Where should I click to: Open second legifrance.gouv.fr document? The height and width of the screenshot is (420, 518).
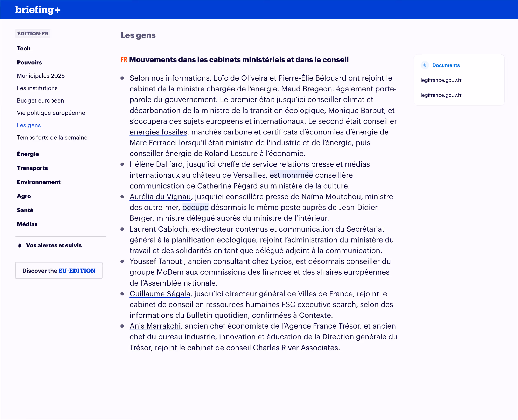[x=441, y=95]
